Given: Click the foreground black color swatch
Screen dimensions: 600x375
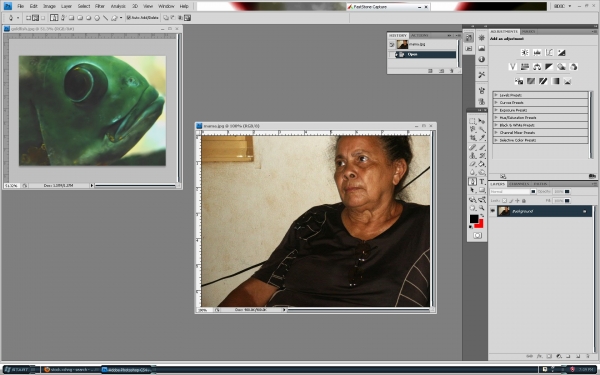Looking at the screenshot, I should pyautogui.click(x=474, y=218).
